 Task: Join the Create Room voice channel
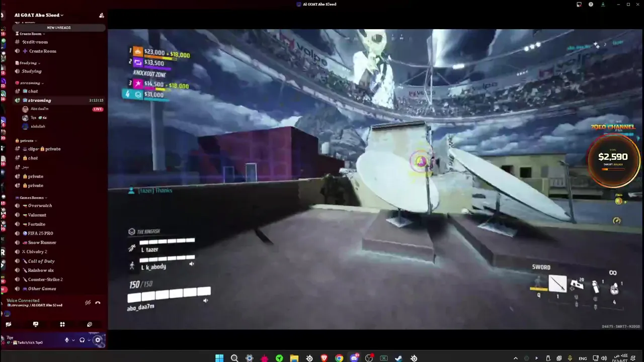(59, 51)
